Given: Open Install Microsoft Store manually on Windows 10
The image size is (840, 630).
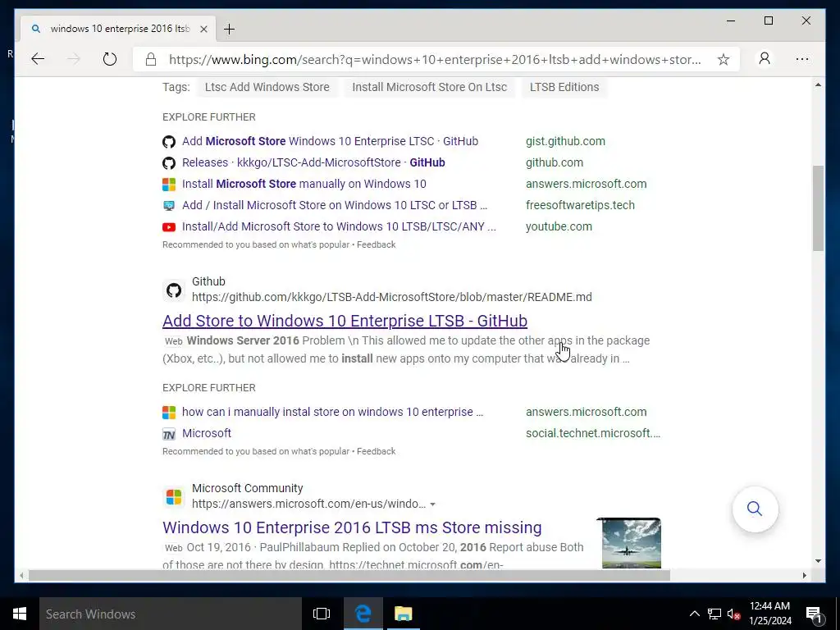Looking at the screenshot, I should click(304, 184).
